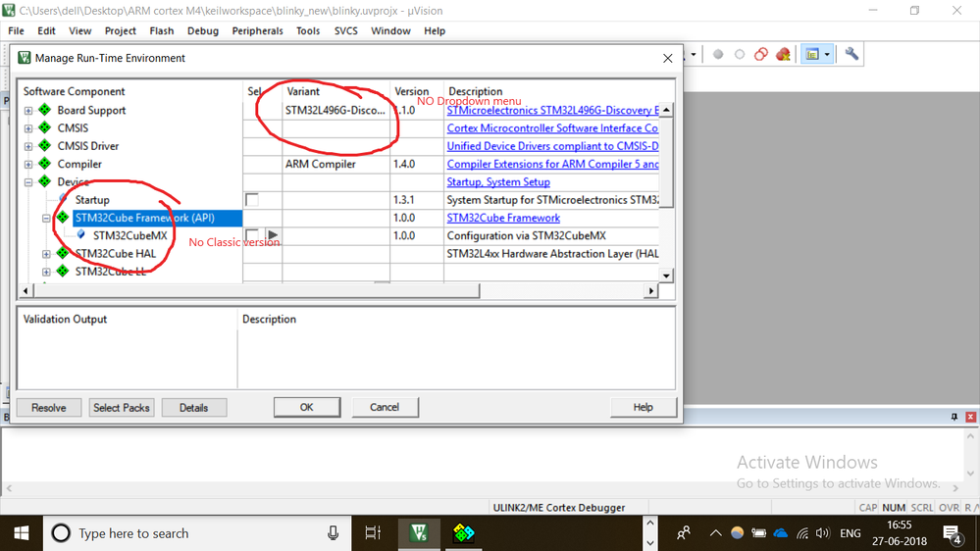The image size is (980, 551).
Task: Launch STM32CubeMX with the play arrow
Action: point(273,235)
